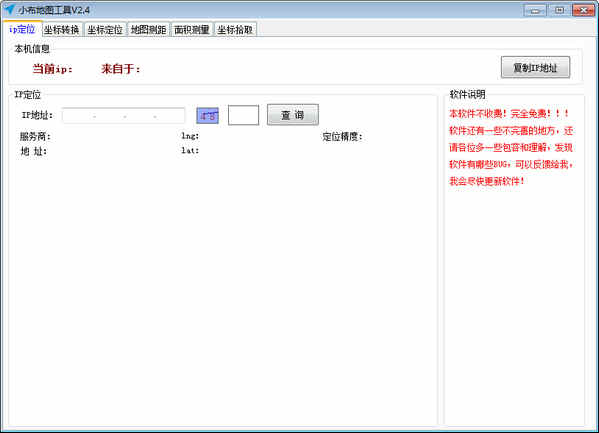Click the blue arrow app icon in title bar
The height and width of the screenshot is (433, 599).
tap(9, 9)
